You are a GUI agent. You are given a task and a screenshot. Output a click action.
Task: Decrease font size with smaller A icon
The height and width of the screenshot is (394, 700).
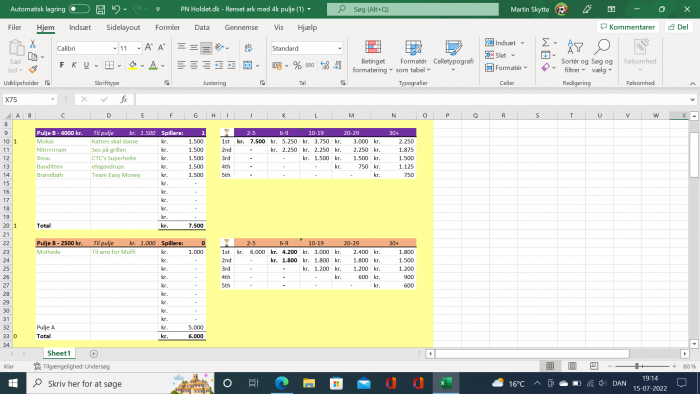pos(161,48)
